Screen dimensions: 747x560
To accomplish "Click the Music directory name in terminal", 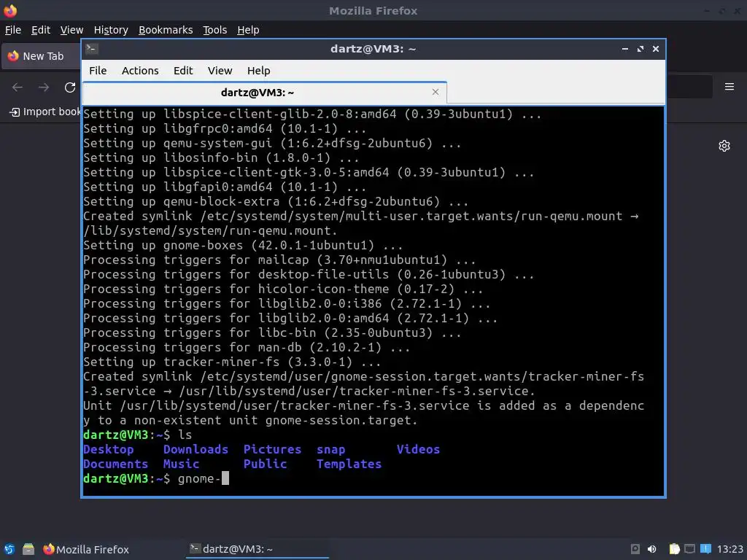I will (x=181, y=464).
